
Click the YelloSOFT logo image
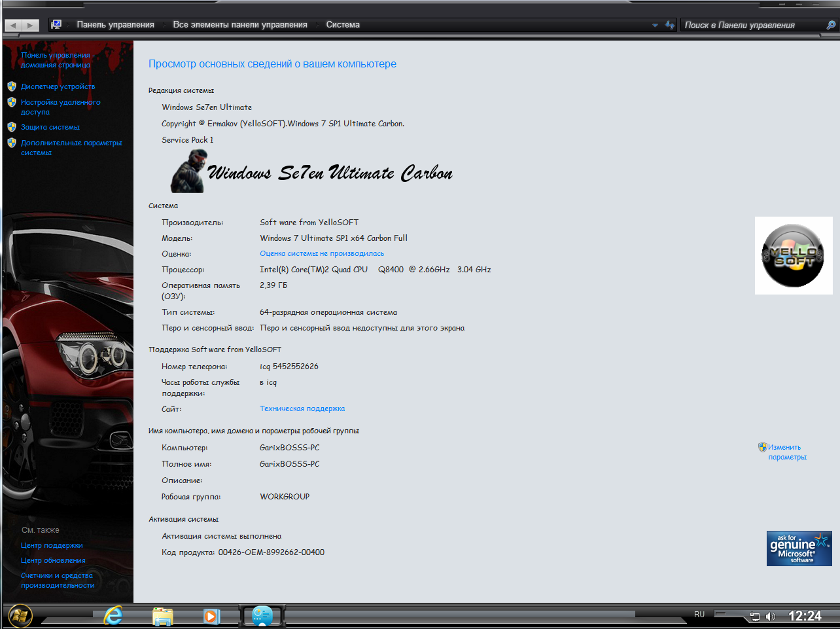[794, 255]
